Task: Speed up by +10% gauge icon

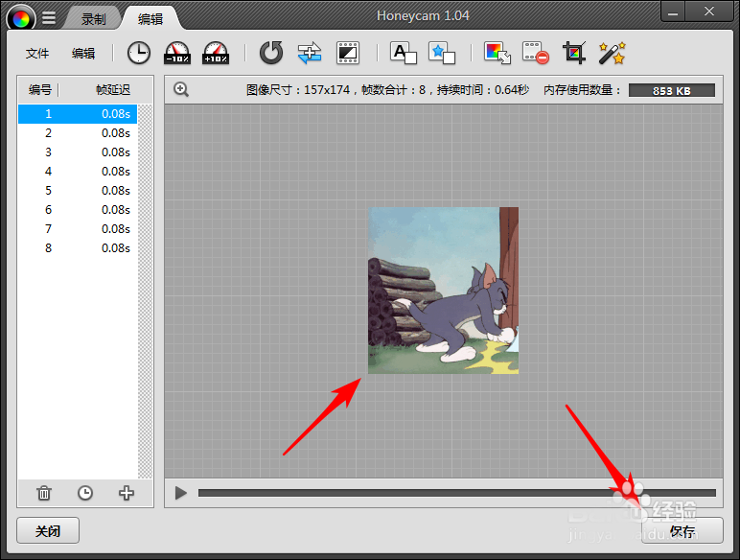Action: tap(216, 53)
